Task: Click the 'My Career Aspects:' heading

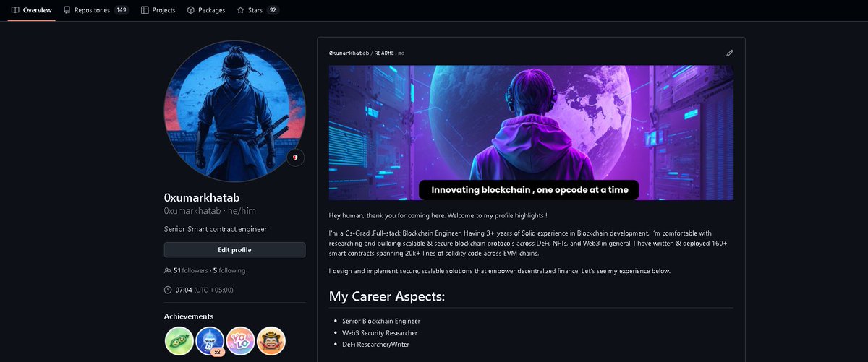Action: coord(387,296)
